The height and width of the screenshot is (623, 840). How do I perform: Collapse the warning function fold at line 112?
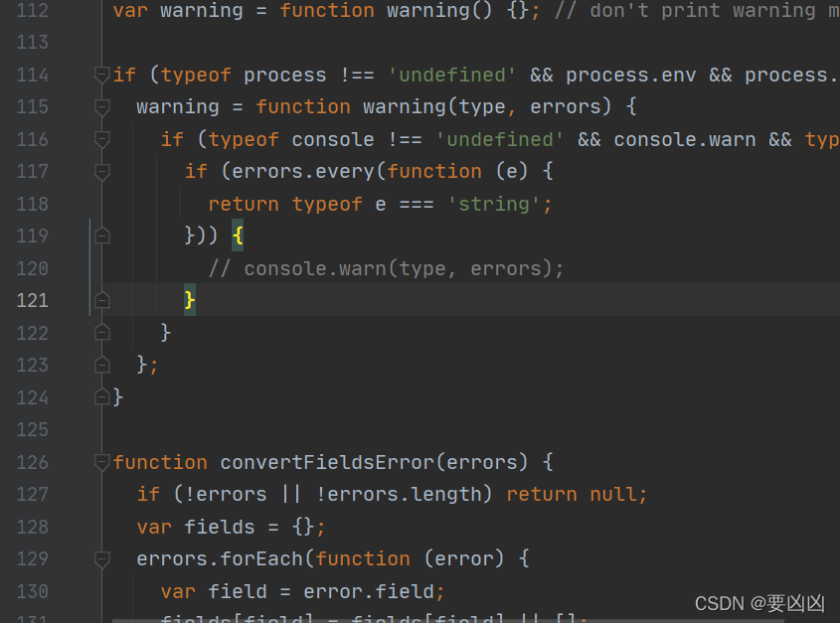coord(100,11)
